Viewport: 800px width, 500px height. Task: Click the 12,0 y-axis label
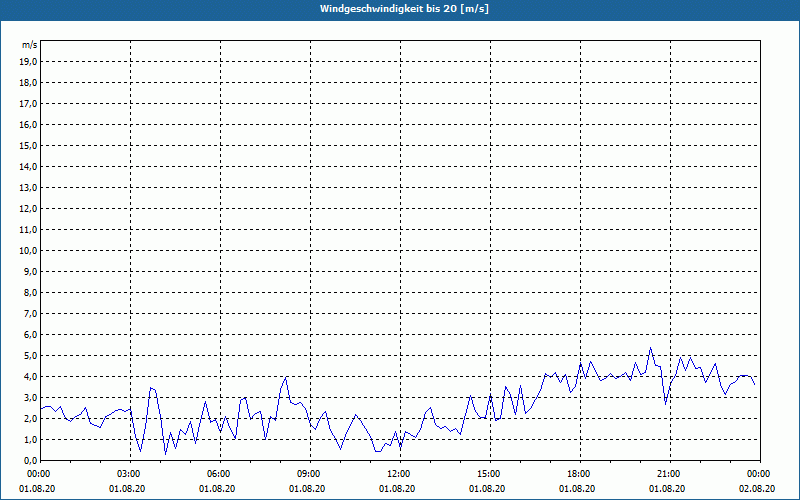tap(29, 208)
